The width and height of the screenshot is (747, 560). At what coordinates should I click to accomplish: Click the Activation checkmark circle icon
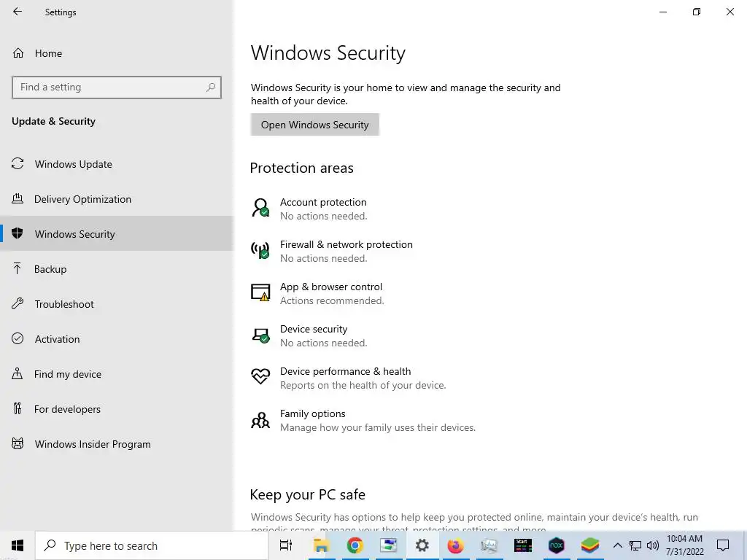coord(18,338)
